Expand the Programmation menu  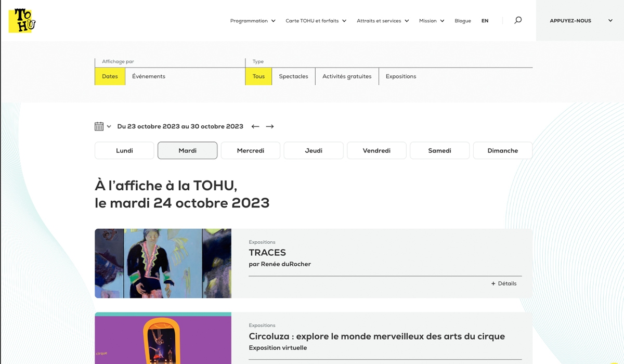(x=253, y=21)
